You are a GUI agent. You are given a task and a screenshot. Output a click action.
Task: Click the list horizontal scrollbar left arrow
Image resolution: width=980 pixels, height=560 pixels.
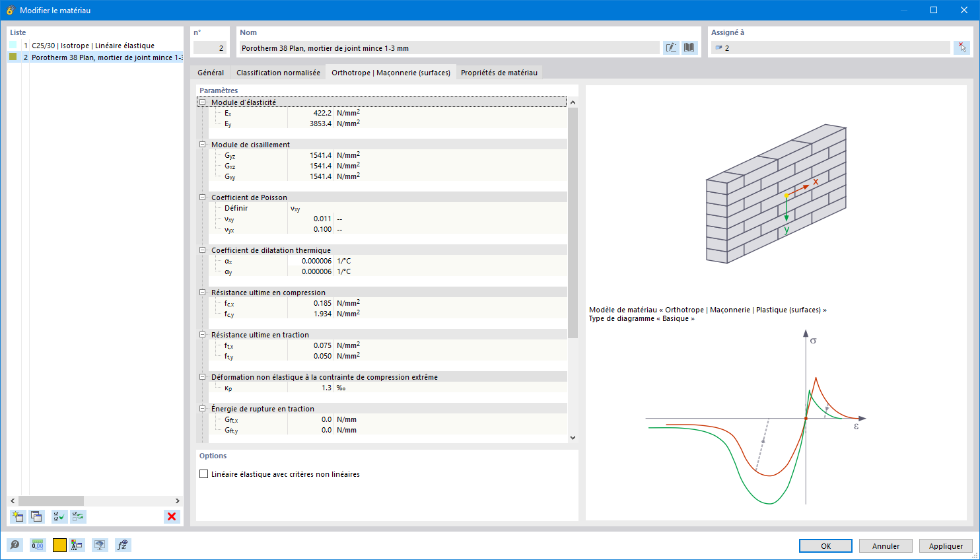click(13, 501)
